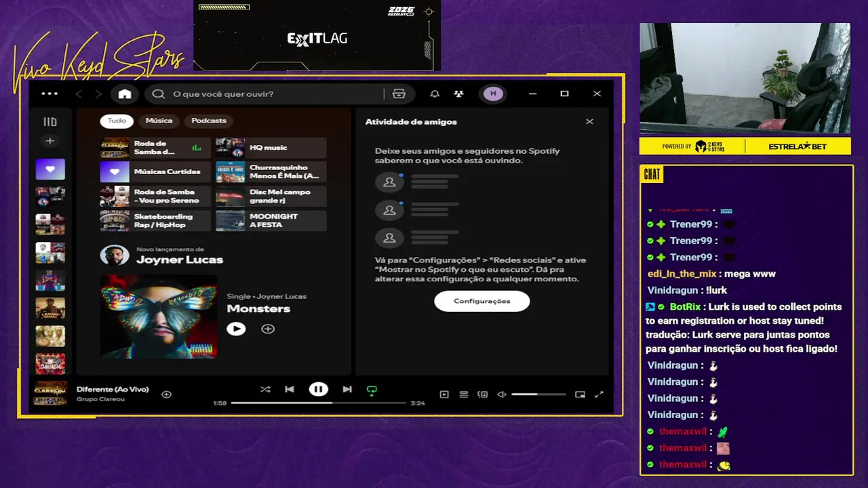868x488 pixels.
Task: Click the first placeholder friend avatar
Action: coord(389,182)
